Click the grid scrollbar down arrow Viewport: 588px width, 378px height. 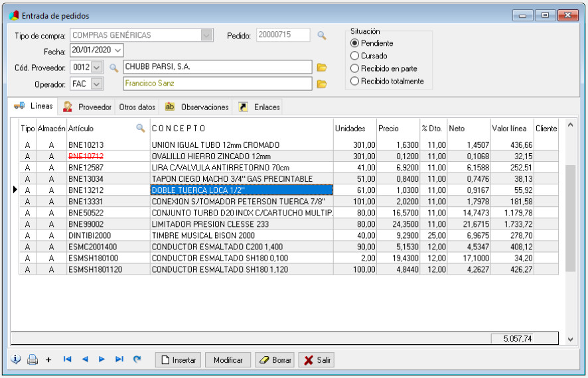coord(570,340)
